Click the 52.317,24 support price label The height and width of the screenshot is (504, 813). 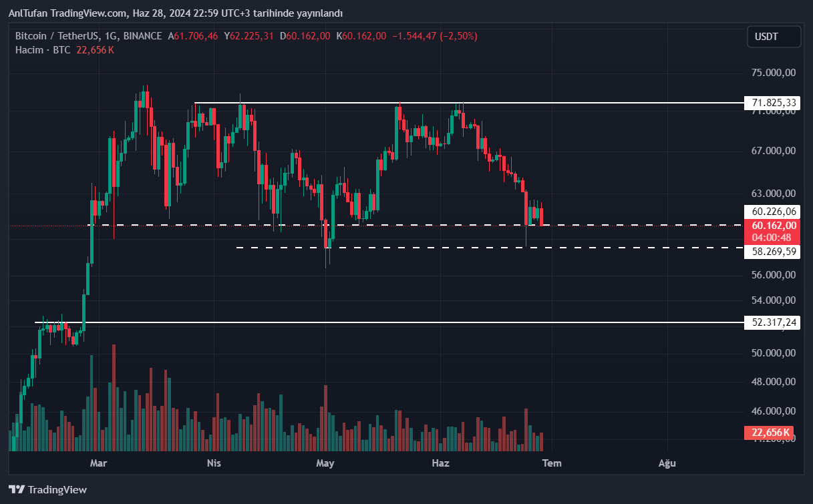coord(774,322)
